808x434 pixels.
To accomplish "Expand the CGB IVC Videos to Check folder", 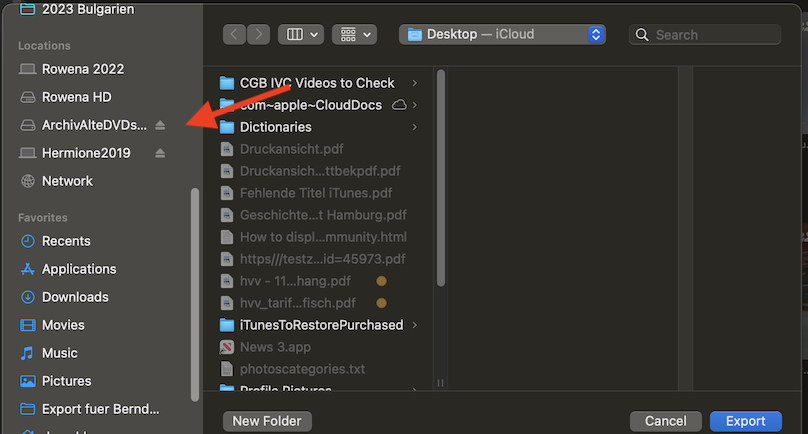I will 415,83.
